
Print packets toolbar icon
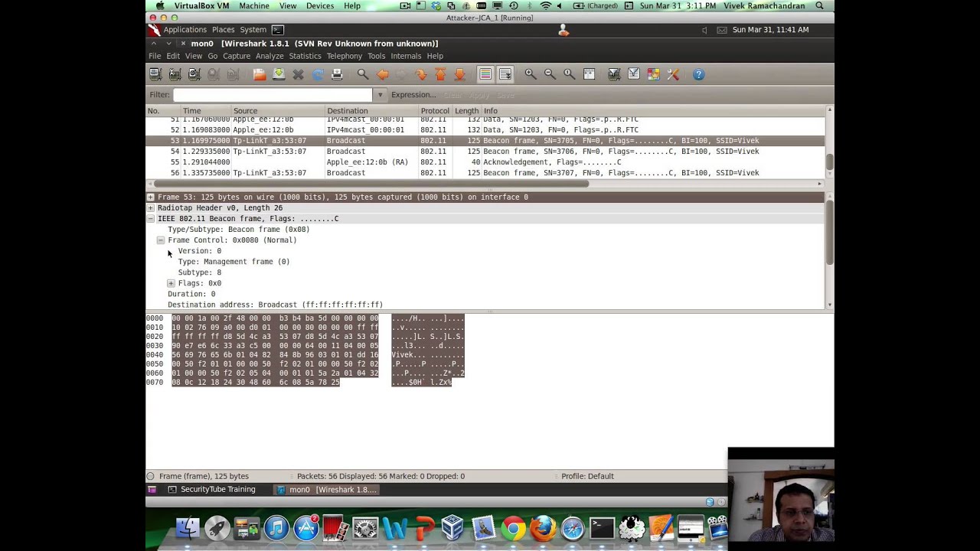click(x=337, y=74)
